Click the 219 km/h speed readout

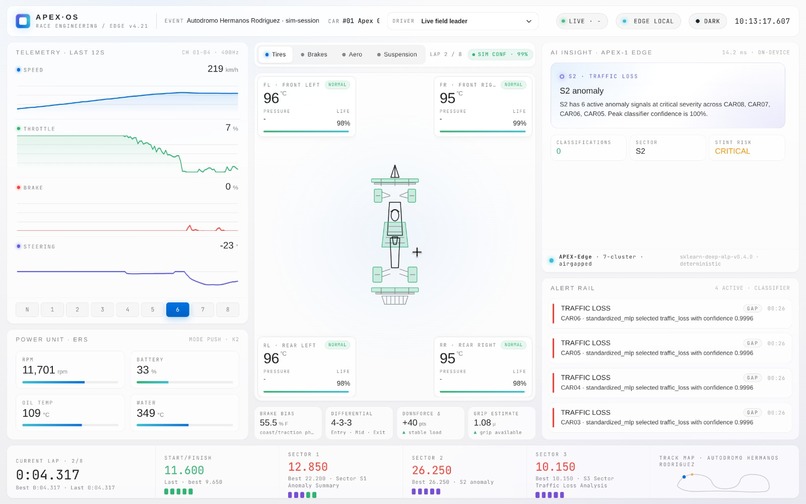pyautogui.click(x=223, y=69)
